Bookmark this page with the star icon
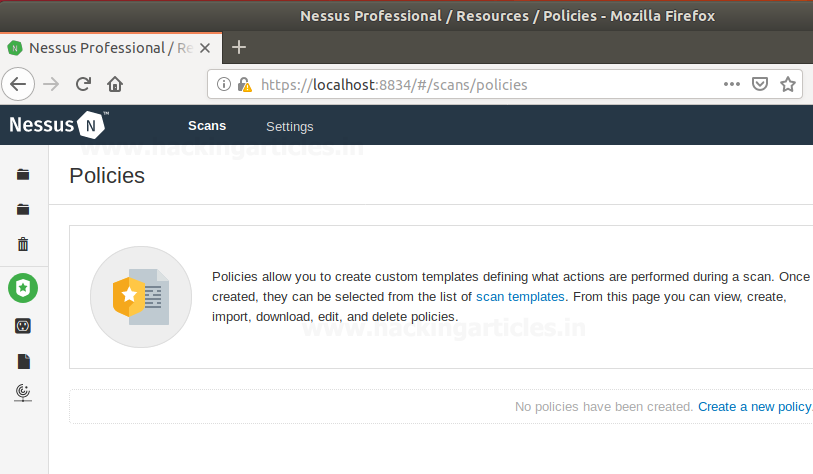Screen dimensions: 813x474 tap(788, 85)
